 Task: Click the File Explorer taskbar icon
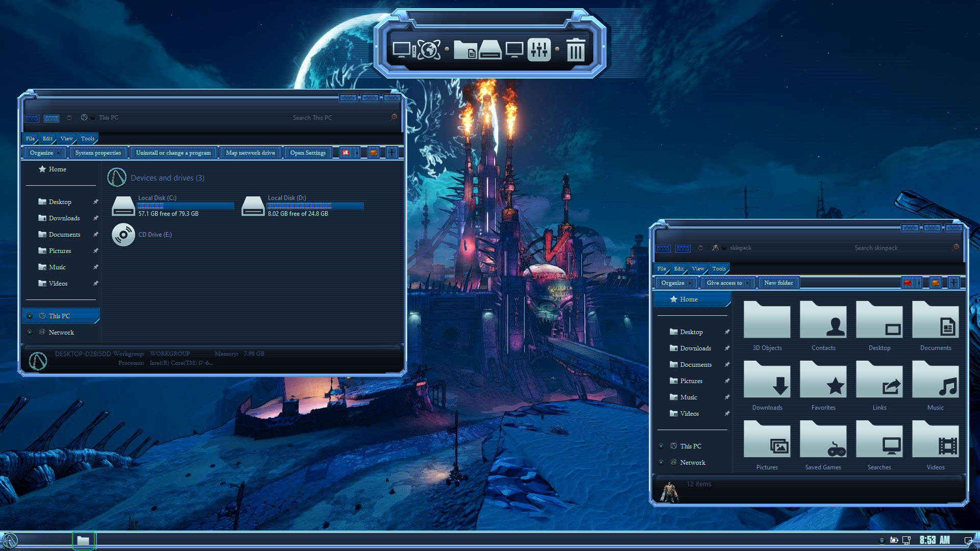click(x=83, y=540)
